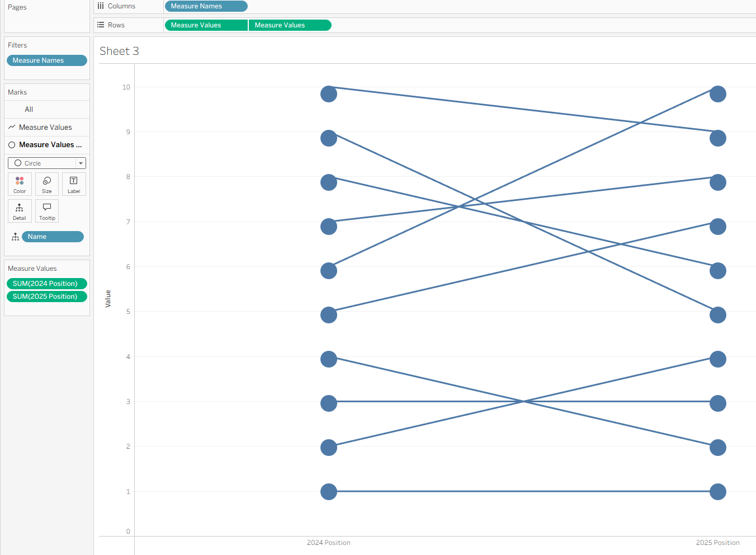Click the Rows shelf icon

pos(101,25)
